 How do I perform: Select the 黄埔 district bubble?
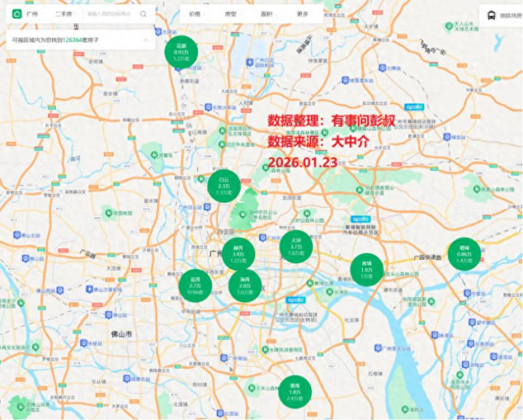(367, 270)
